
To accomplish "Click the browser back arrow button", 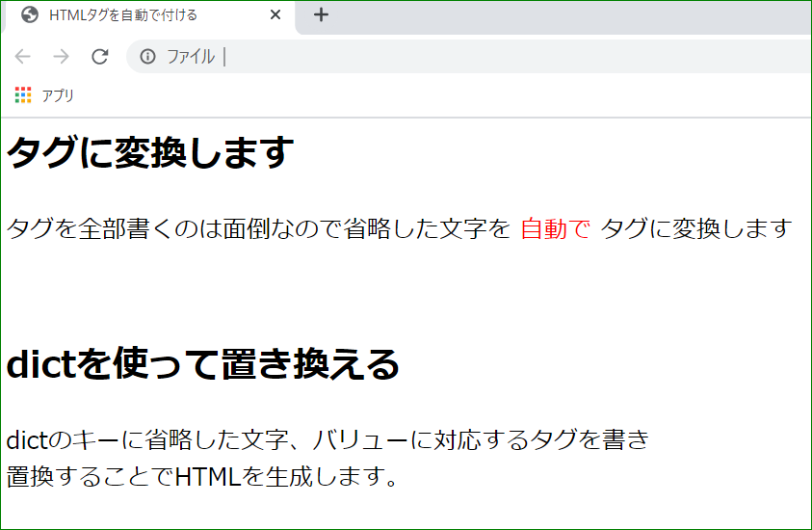I will tap(23, 57).
